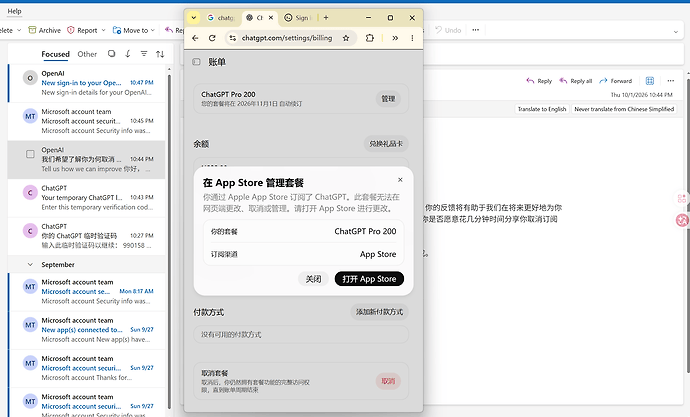This screenshot has height=417, width=690.
Task: Click Reply in the Outlook reading pane
Action: [539, 81]
